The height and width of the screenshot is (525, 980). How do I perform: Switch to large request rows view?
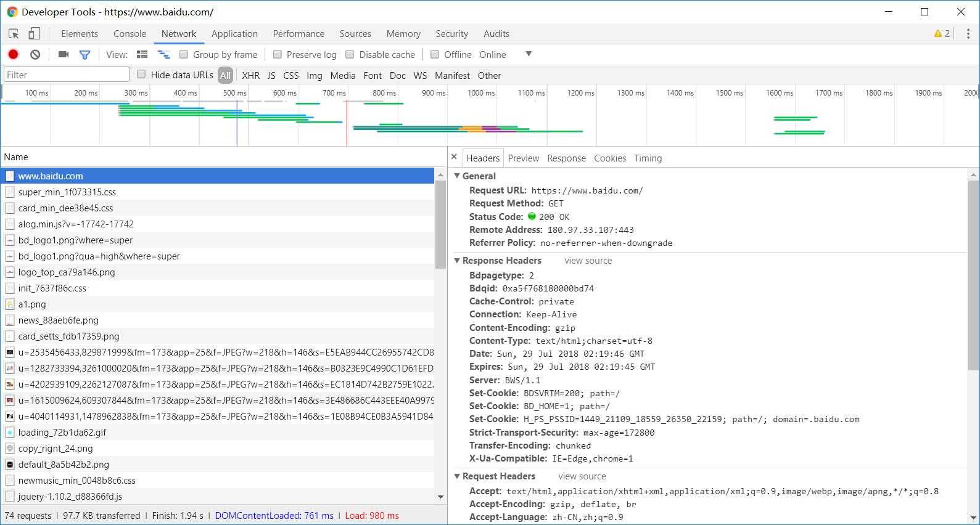pyautogui.click(x=142, y=54)
